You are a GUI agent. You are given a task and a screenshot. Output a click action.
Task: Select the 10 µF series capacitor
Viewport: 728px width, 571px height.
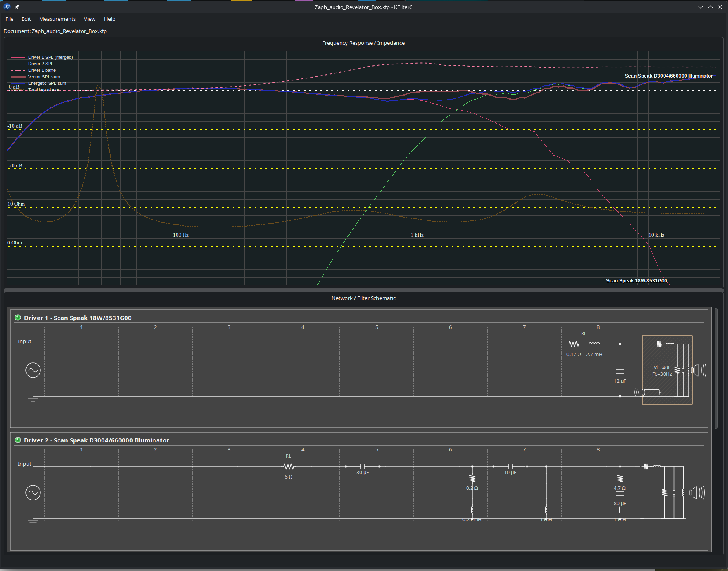[x=510, y=467]
